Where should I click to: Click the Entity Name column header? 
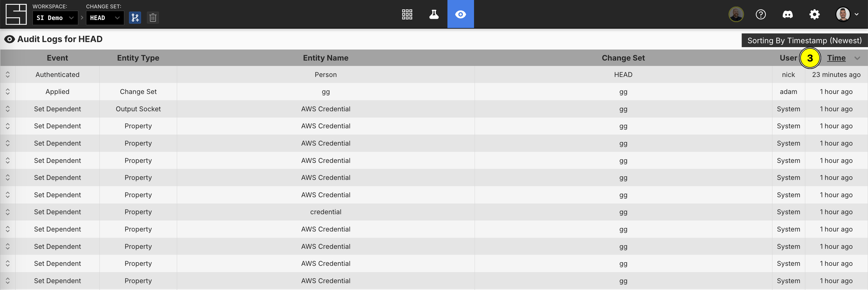(x=326, y=58)
